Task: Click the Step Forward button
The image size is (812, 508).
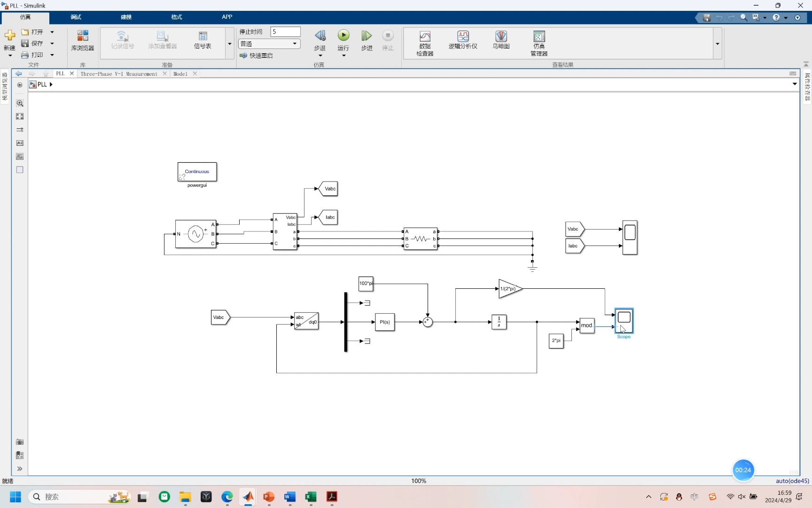Action: (x=367, y=36)
